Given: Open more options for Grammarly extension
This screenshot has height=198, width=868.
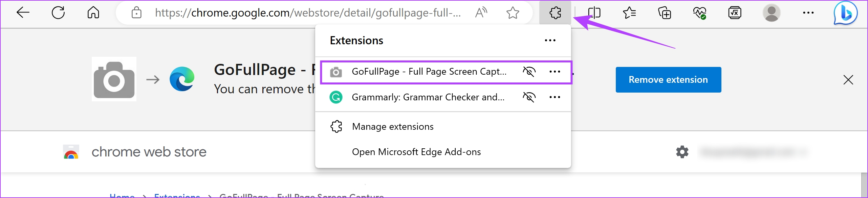Looking at the screenshot, I should click(x=555, y=97).
